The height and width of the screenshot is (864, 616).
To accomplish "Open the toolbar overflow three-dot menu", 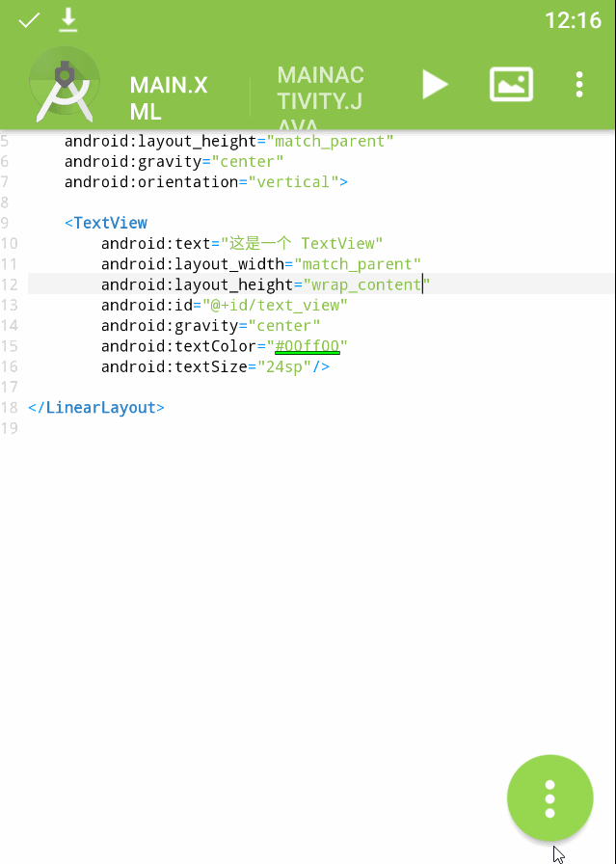I will tap(579, 84).
